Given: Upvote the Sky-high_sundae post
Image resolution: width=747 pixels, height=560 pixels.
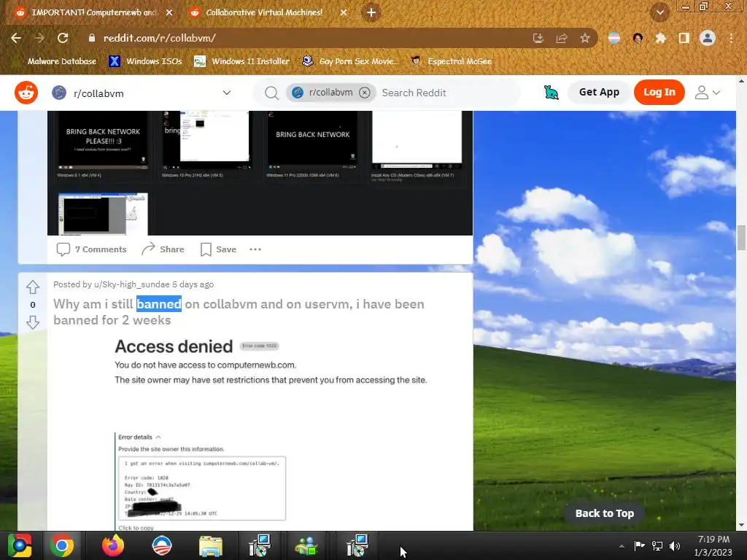Looking at the screenshot, I should pos(32,287).
